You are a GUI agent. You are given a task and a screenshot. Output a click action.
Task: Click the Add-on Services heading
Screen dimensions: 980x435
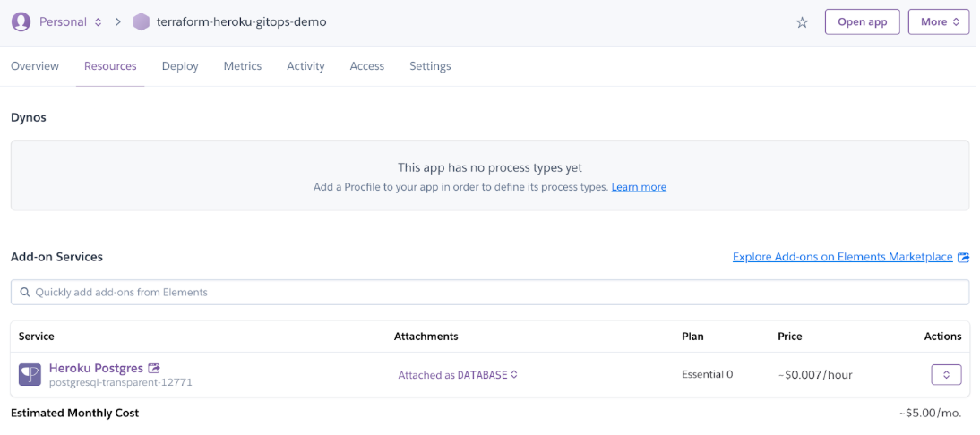(56, 257)
